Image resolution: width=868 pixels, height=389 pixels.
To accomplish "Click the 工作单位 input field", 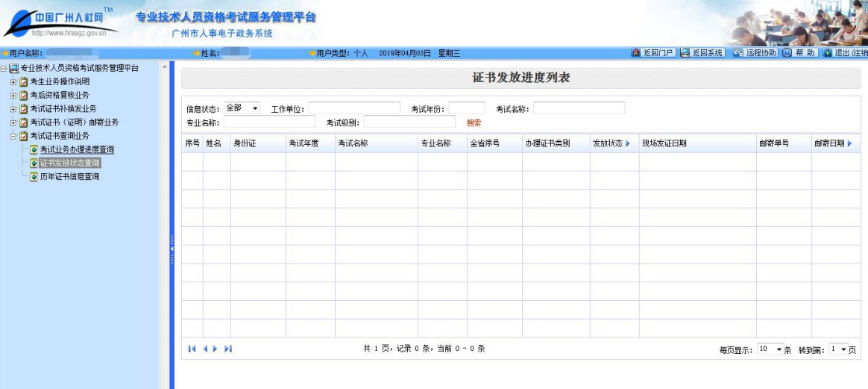I will pyautogui.click(x=354, y=108).
